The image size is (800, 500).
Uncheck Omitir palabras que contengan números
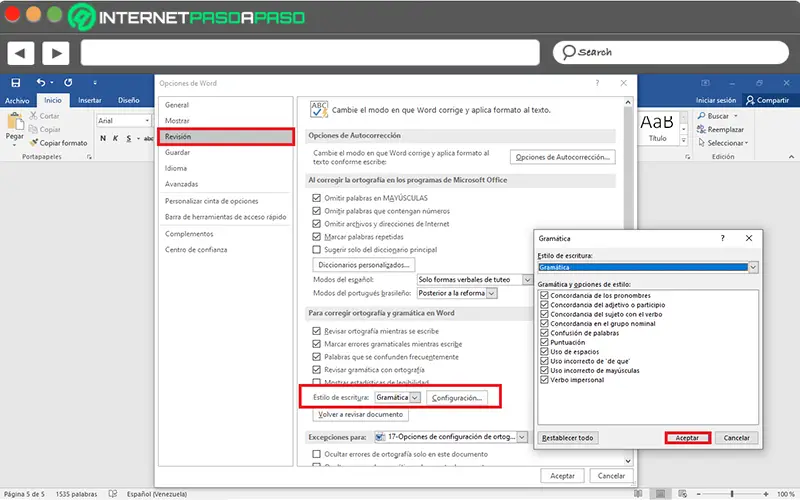click(316, 211)
